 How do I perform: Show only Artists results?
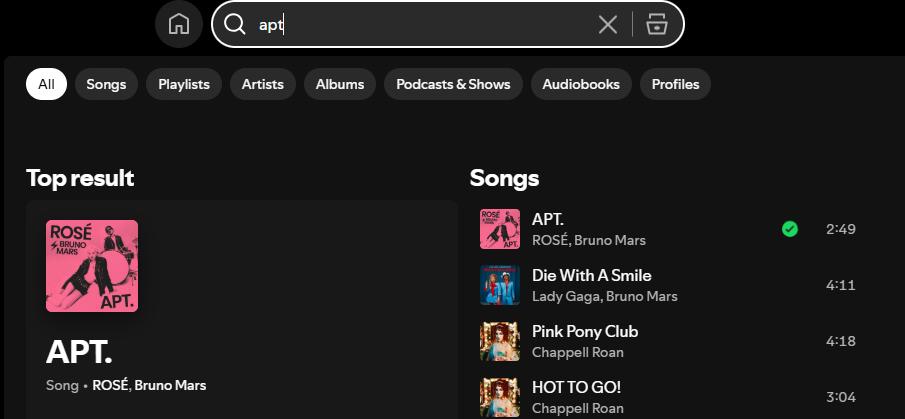point(263,84)
